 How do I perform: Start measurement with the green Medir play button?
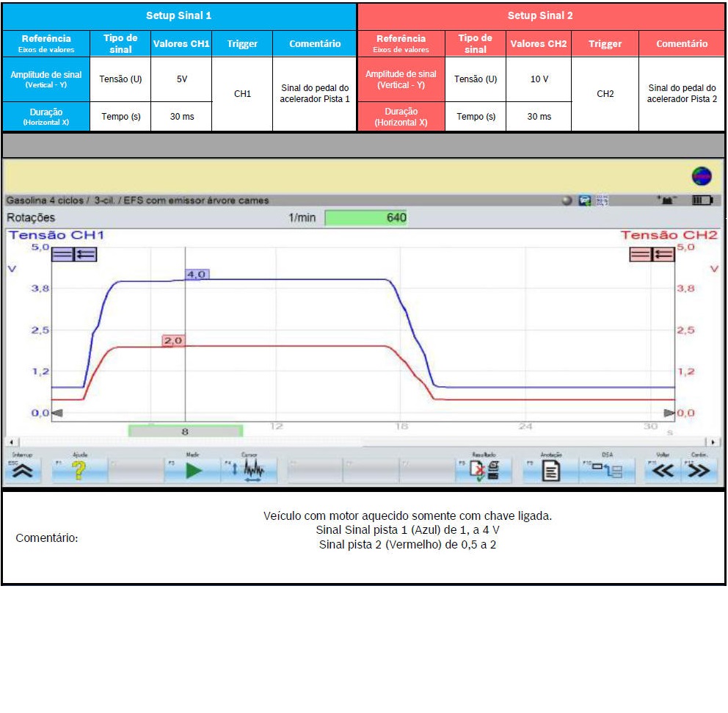pos(193,471)
